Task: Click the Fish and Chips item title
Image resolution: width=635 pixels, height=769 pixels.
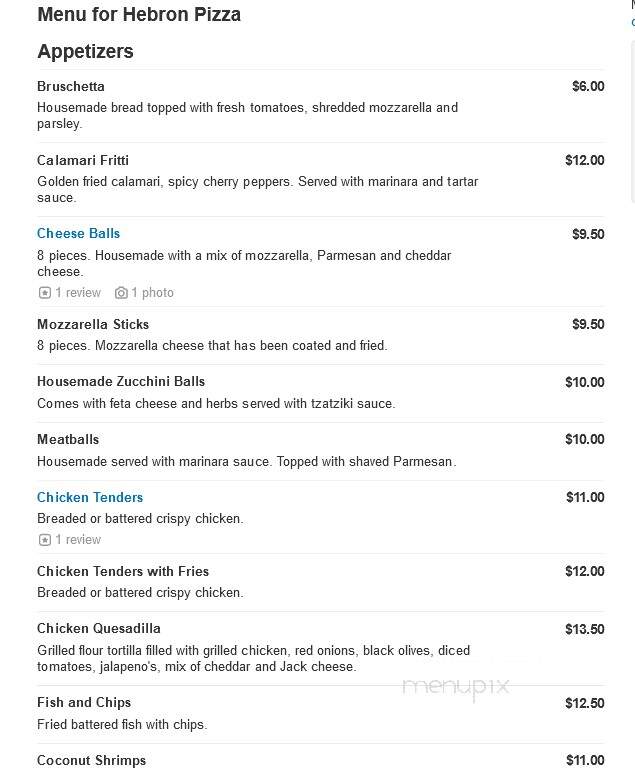Action: (84, 703)
